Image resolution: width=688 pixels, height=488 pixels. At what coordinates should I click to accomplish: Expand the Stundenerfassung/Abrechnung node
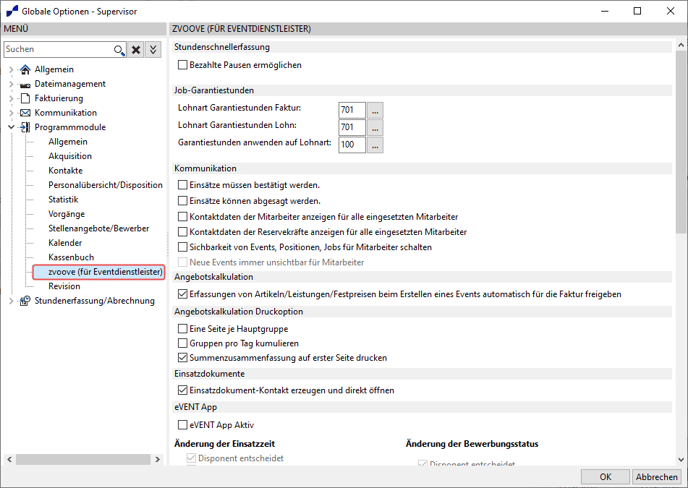[11, 301]
